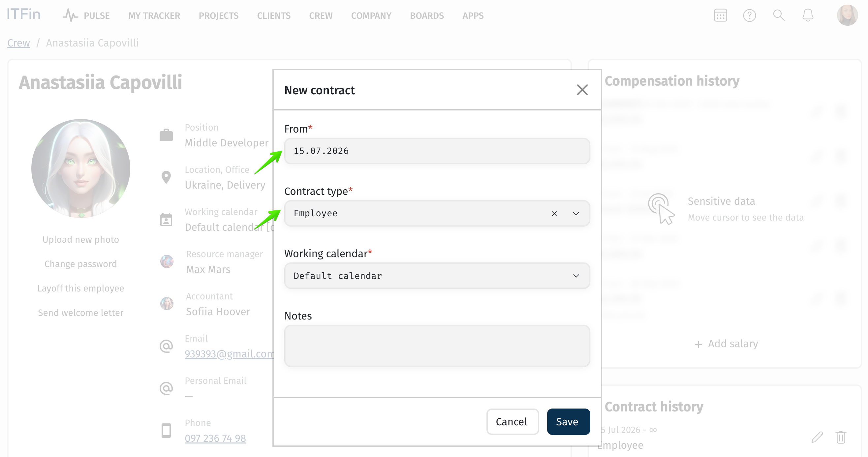Open the user profile avatar menu
868x457 pixels.
847,15
